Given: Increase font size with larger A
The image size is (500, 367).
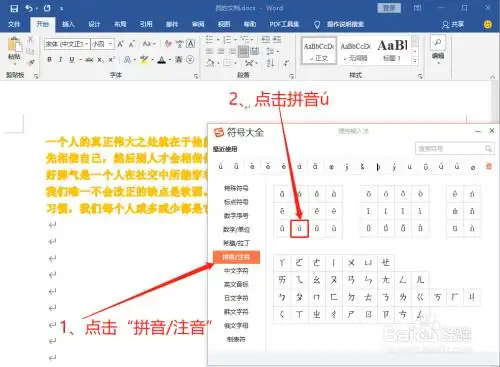Looking at the screenshot, I should coord(120,44).
